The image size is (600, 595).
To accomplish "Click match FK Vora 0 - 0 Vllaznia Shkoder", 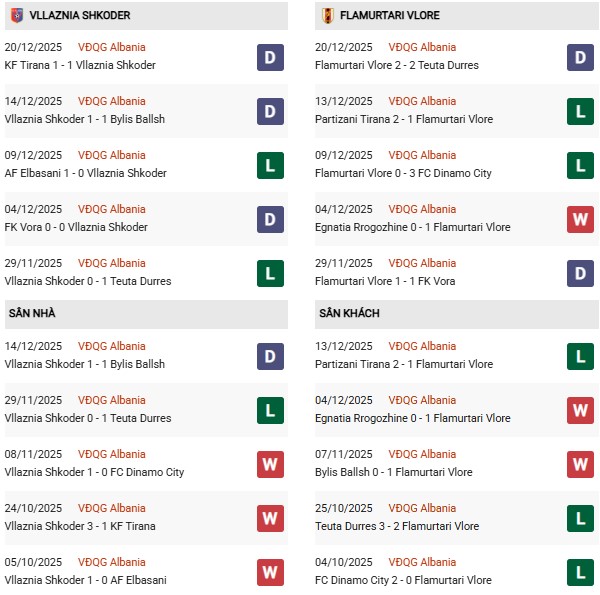I will [76, 227].
